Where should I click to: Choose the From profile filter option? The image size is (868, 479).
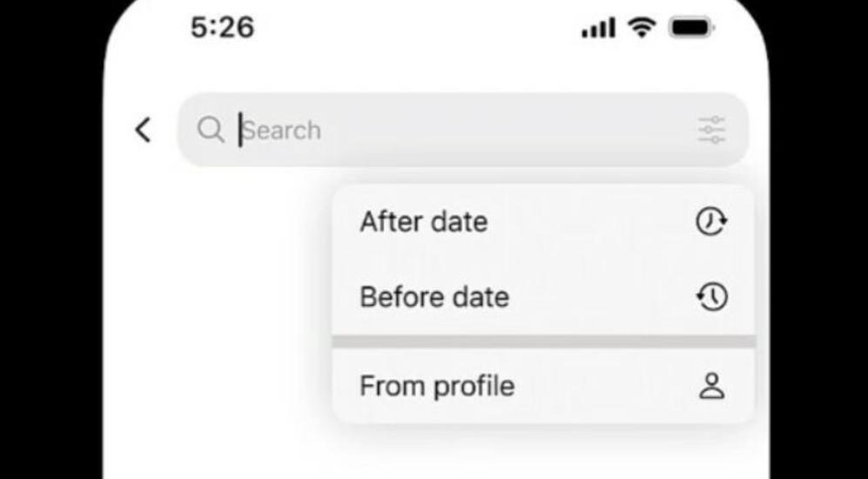click(x=543, y=386)
